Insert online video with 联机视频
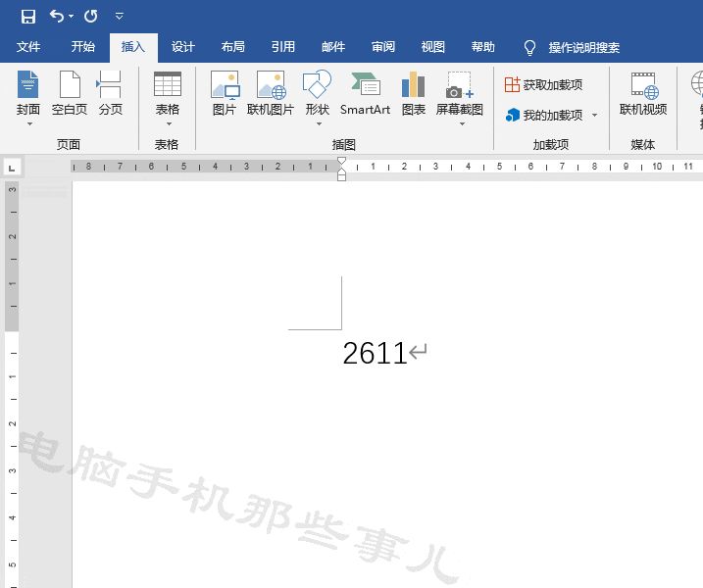The image size is (703, 588). click(x=643, y=93)
